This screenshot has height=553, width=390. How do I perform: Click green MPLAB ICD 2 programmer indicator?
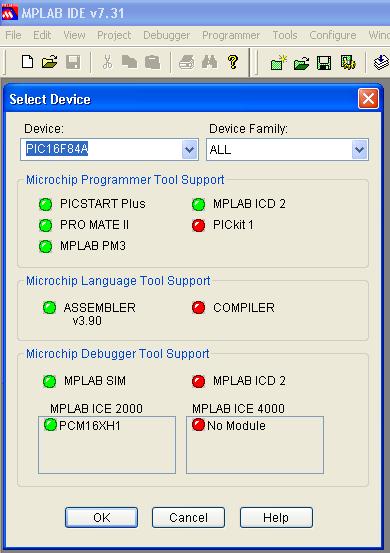pyautogui.click(x=199, y=204)
